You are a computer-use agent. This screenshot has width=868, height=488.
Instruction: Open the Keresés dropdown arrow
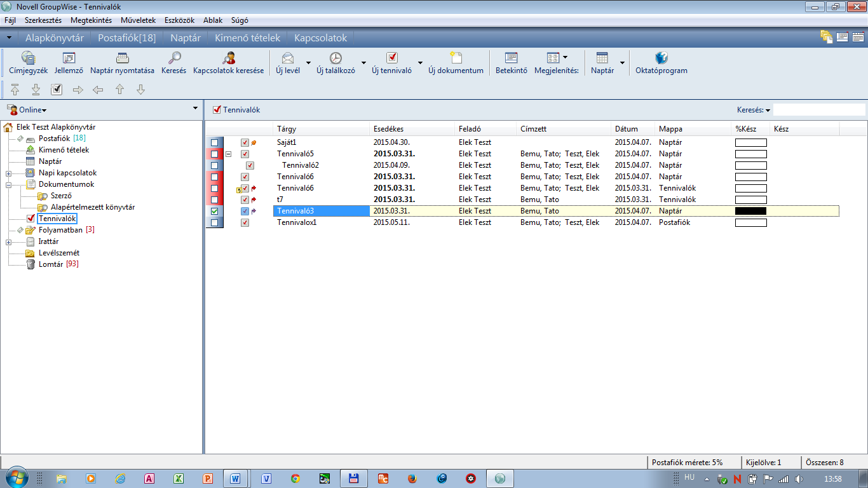pos(768,111)
